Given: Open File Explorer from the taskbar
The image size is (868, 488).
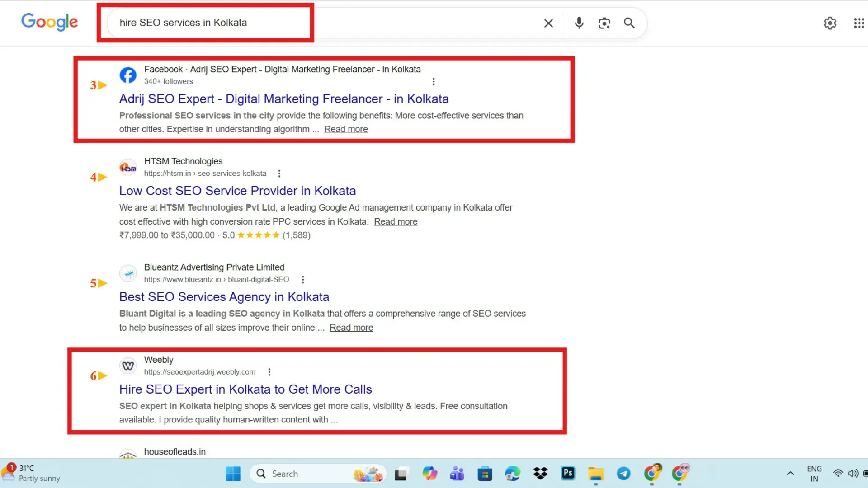Looking at the screenshot, I should tap(596, 474).
